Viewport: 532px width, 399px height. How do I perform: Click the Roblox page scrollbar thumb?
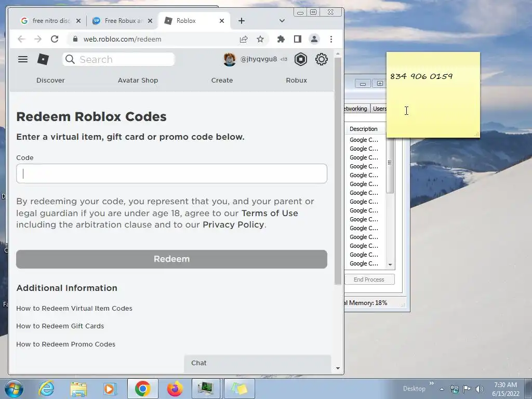point(338,171)
